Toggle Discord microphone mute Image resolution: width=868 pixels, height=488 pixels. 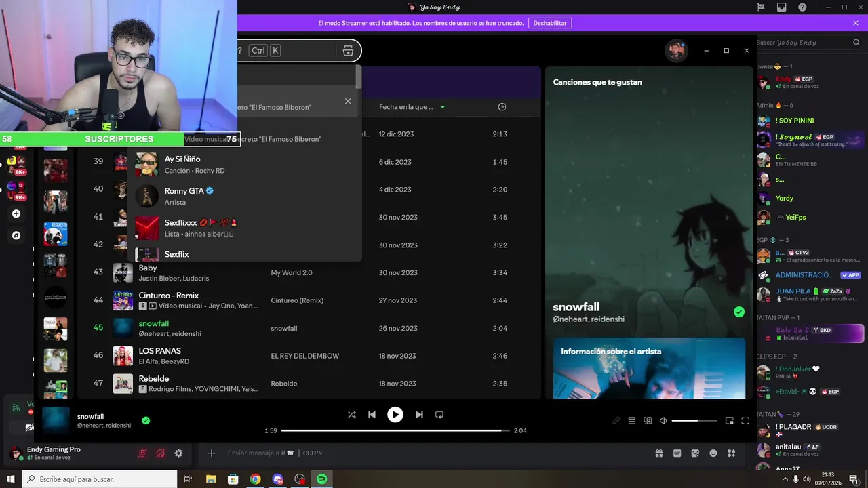pyautogui.click(x=142, y=453)
